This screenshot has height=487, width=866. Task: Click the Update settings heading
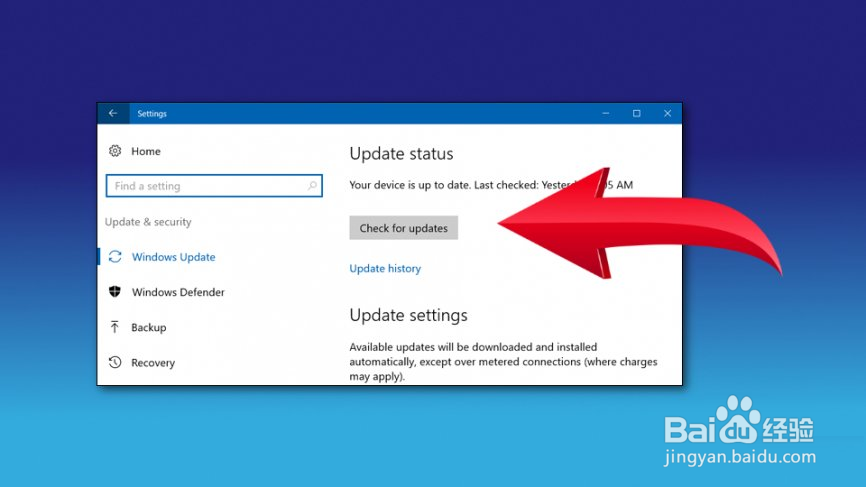point(408,315)
